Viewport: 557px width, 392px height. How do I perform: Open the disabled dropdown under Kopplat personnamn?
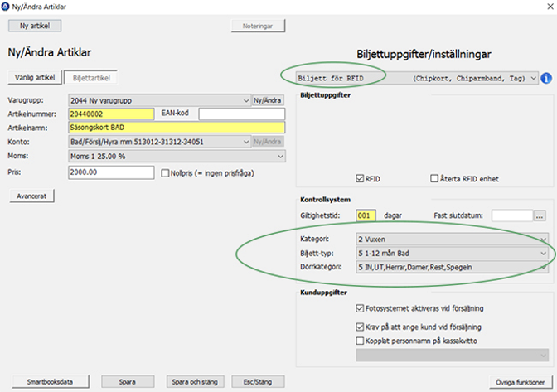click(x=453, y=355)
